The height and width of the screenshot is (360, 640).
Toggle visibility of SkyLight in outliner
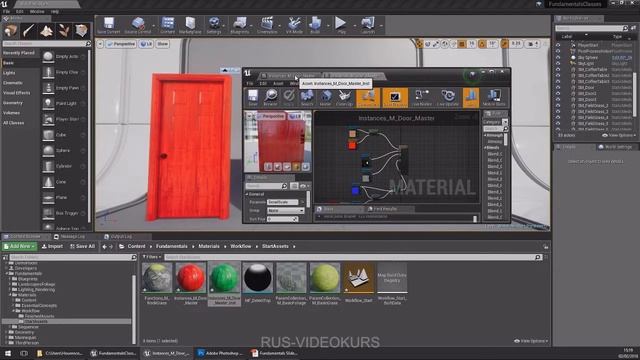558,64
